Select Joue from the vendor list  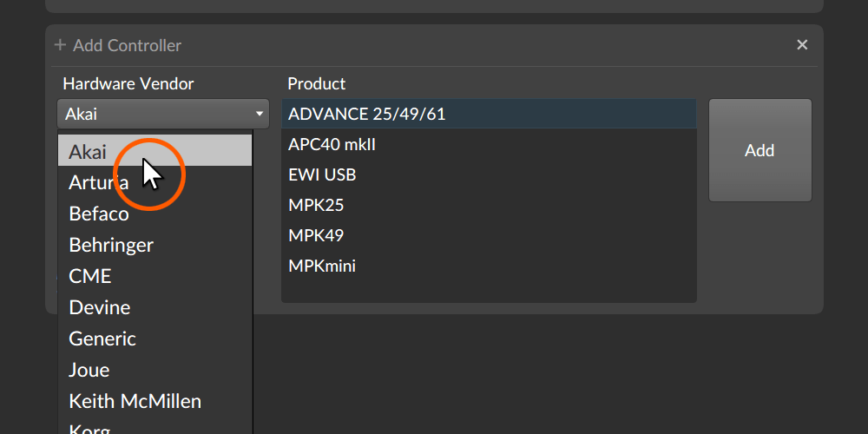coord(155,370)
